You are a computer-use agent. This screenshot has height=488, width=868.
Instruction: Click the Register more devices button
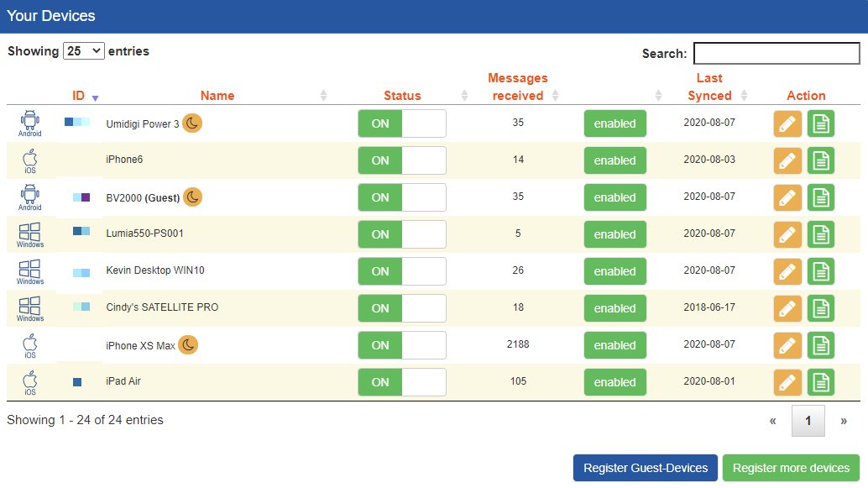[791, 469]
